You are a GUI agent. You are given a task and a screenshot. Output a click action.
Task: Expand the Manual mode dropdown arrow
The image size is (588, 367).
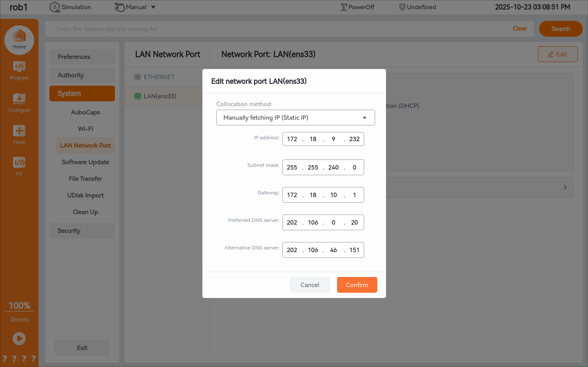tap(153, 7)
